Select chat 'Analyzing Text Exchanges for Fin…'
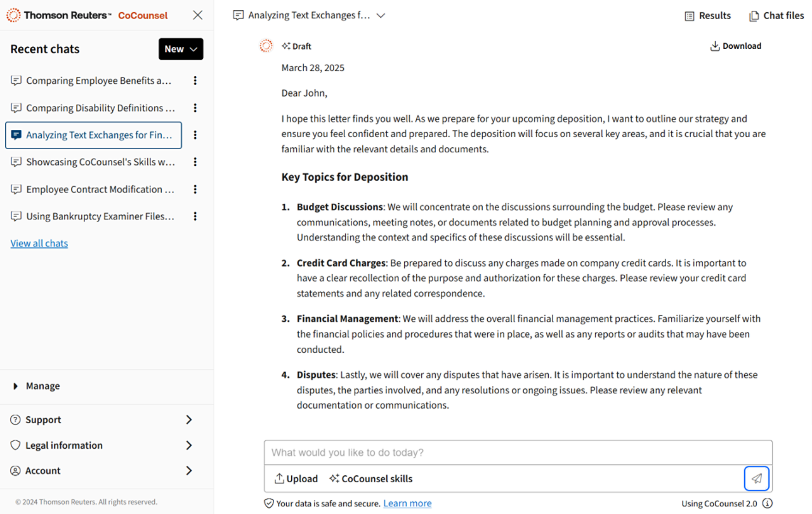The height and width of the screenshot is (514, 812). coord(93,135)
